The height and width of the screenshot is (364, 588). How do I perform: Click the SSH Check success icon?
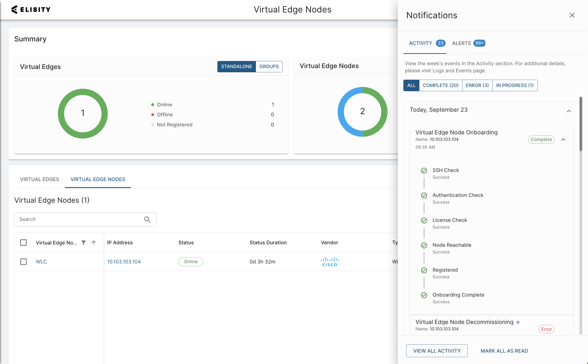click(424, 171)
